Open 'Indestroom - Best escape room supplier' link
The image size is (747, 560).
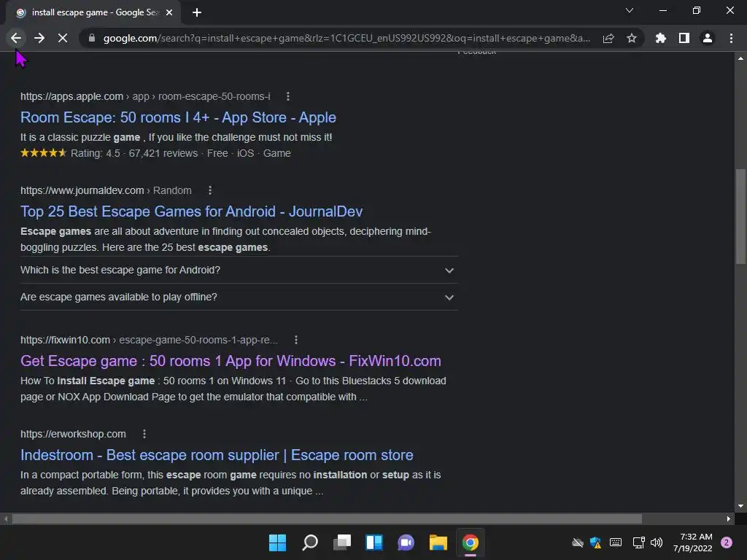(x=217, y=455)
